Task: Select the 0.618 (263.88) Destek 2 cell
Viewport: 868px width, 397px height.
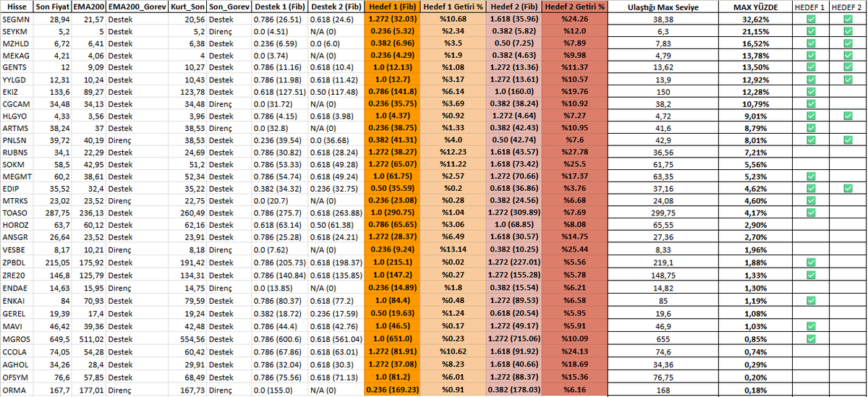Action: [x=336, y=212]
